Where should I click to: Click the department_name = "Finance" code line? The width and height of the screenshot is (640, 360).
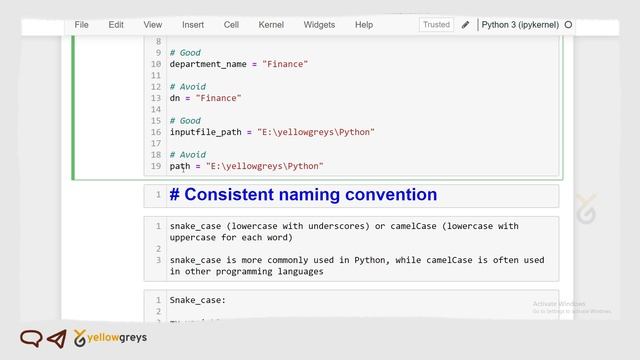click(x=239, y=64)
